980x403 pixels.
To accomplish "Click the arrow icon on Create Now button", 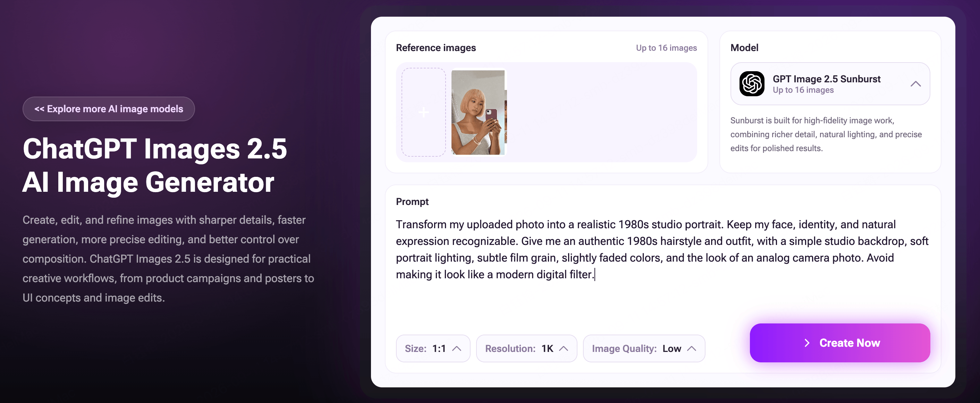I will pyautogui.click(x=807, y=343).
